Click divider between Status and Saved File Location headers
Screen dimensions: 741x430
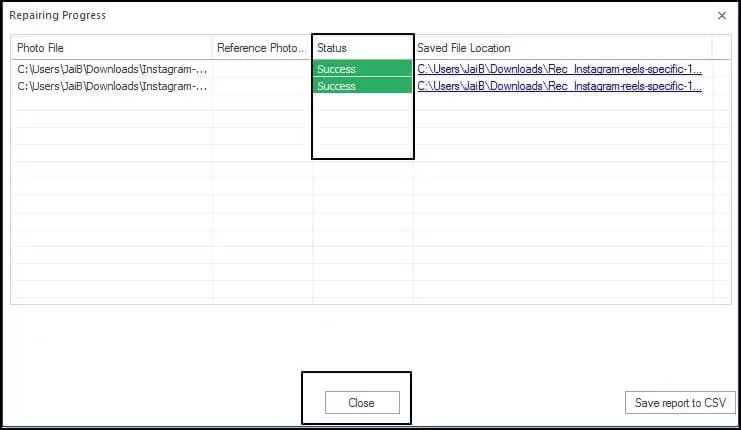click(x=413, y=48)
